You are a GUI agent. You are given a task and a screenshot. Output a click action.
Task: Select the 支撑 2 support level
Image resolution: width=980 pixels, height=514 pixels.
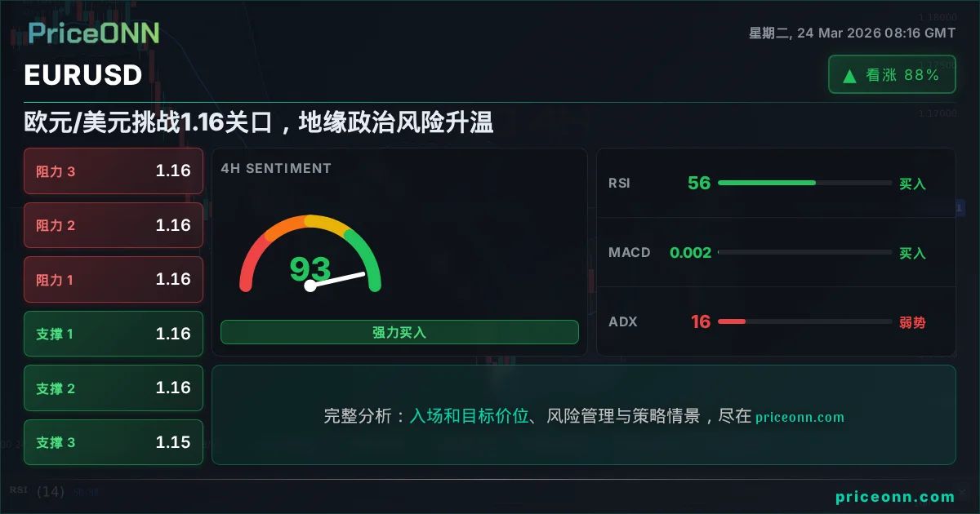point(114,388)
